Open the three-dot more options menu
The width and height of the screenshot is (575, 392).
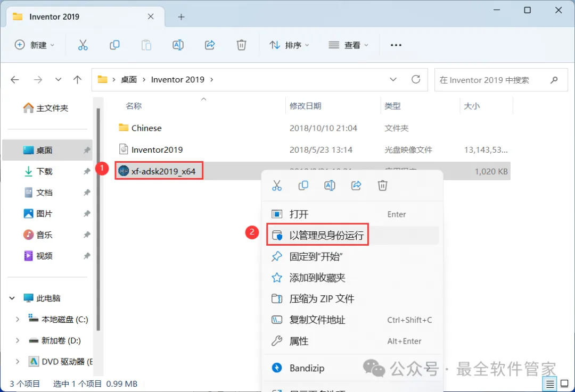point(396,45)
